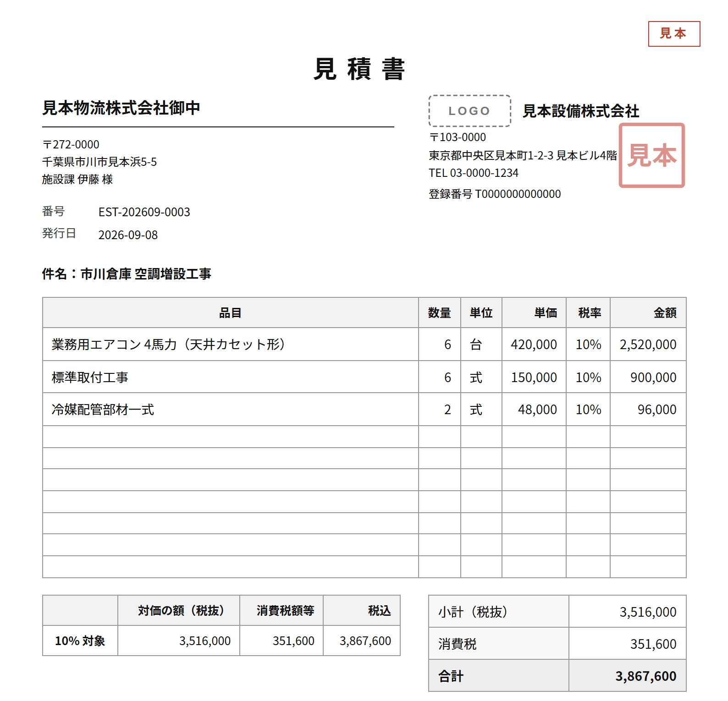The height and width of the screenshot is (701, 728).
Task: Select the amount 900,000
Action: pyautogui.click(x=654, y=378)
